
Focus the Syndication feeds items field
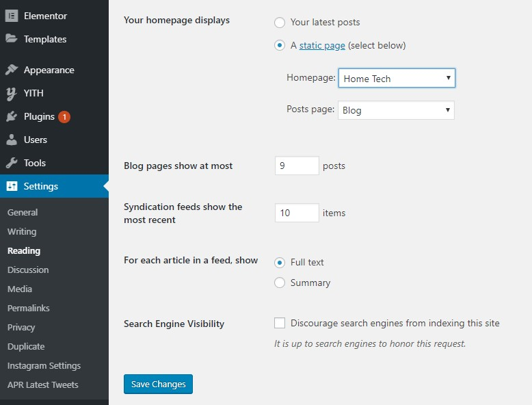tap(297, 213)
